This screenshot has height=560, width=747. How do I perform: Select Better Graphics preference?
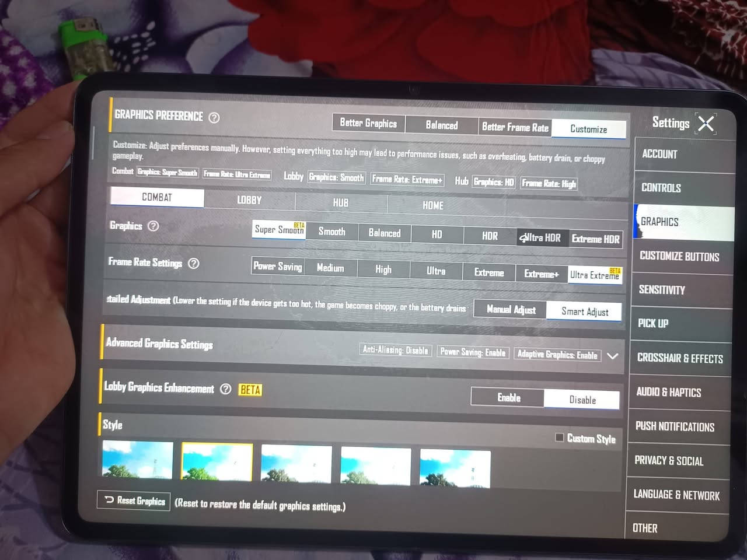pyautogui.click(x=368, y=123)
